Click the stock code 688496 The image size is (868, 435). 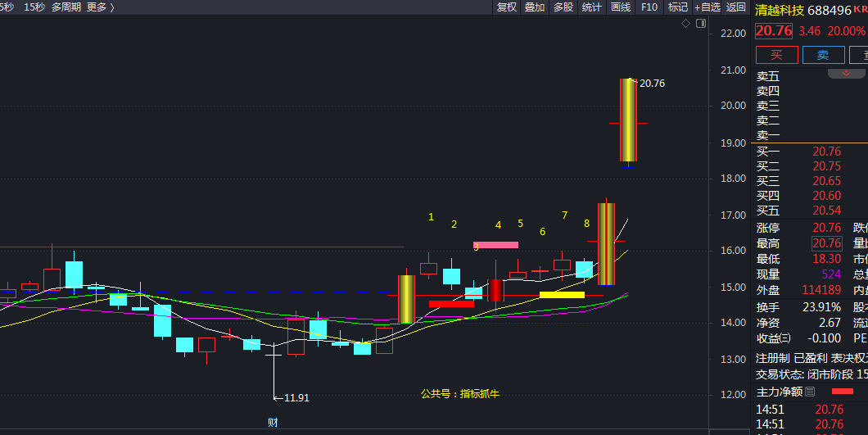tap(830, 11)
